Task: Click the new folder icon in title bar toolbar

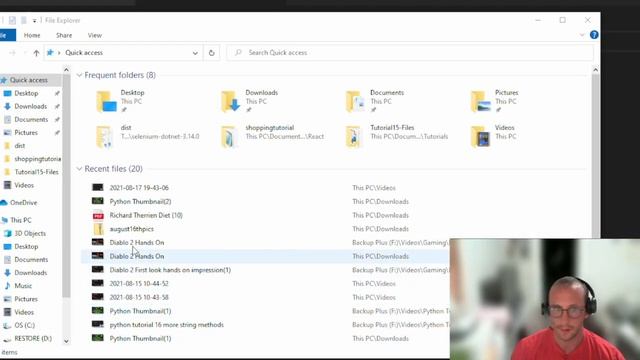Action: [24, 20]
